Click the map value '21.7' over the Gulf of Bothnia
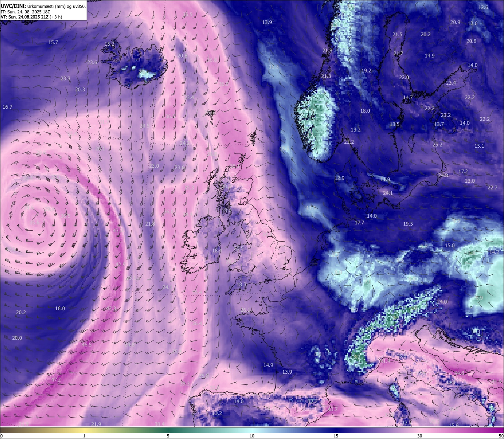 pyautogui.click(x=398, y=53)
